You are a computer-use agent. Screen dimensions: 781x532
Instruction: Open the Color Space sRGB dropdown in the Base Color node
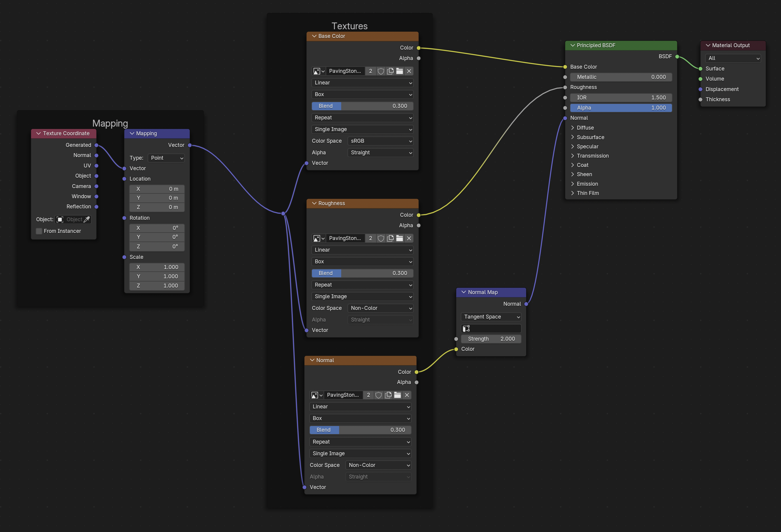tap(380, 141)
